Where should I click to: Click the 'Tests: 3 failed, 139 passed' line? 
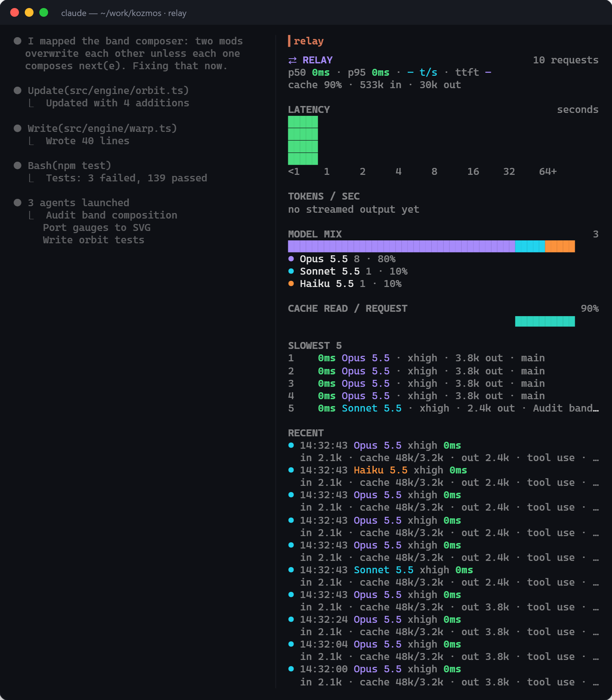(126, 178)
